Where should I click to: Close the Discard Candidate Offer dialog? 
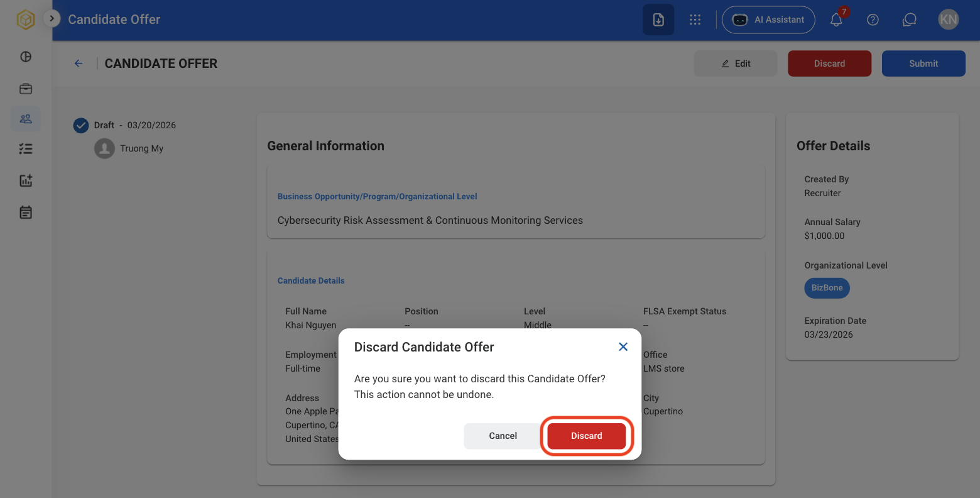pyautogui.click(x=623, y=347)
